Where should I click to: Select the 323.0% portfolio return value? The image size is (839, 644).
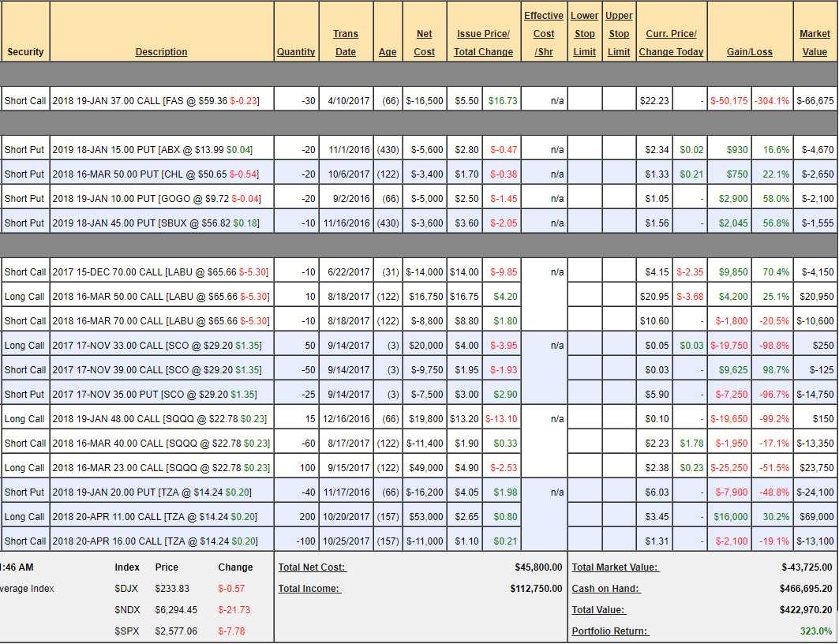click(815, 631)
